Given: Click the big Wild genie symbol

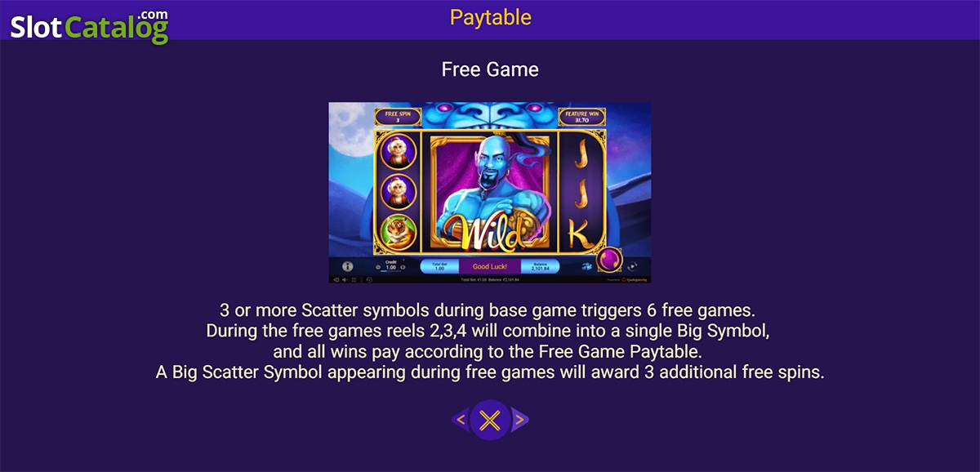Looking at the screenshot, I should [490, 191].
